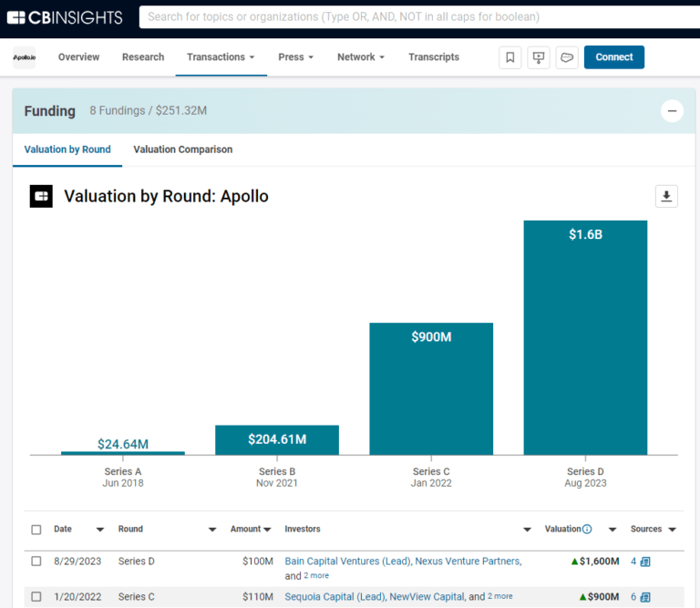
Task: Focus the topics or organizations search field
Action: click(x=419, y=17)
